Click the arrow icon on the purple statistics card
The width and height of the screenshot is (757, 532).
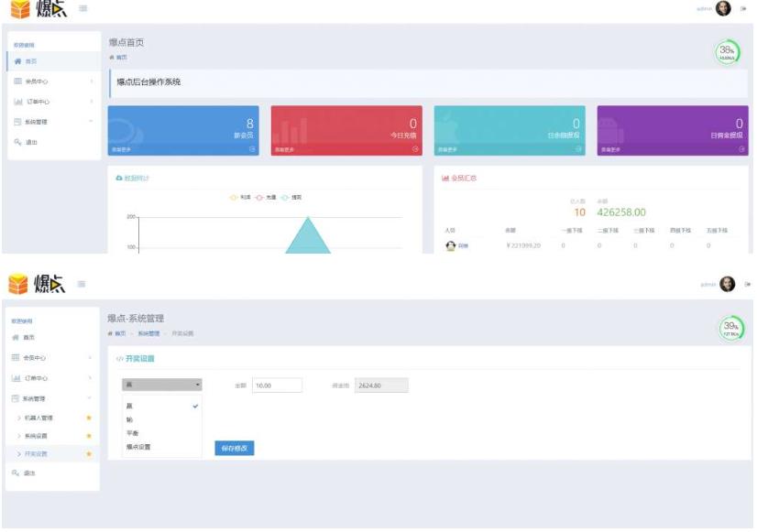pos(741,149)
